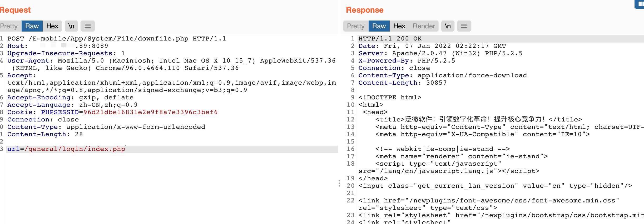Click the get_current_lan_version input line
The height and width of the screenshot is (224, 644).
click(x=495, y=186)
